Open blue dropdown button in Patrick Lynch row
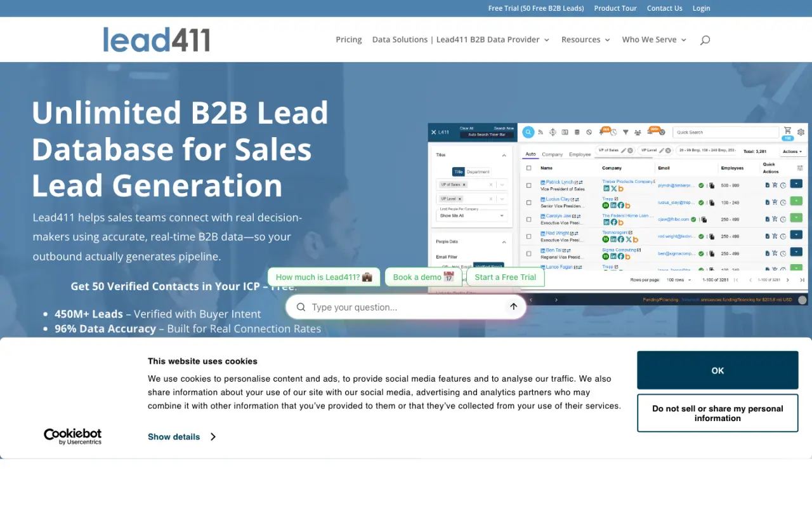 pyautogui.click(x=796, y=184)
